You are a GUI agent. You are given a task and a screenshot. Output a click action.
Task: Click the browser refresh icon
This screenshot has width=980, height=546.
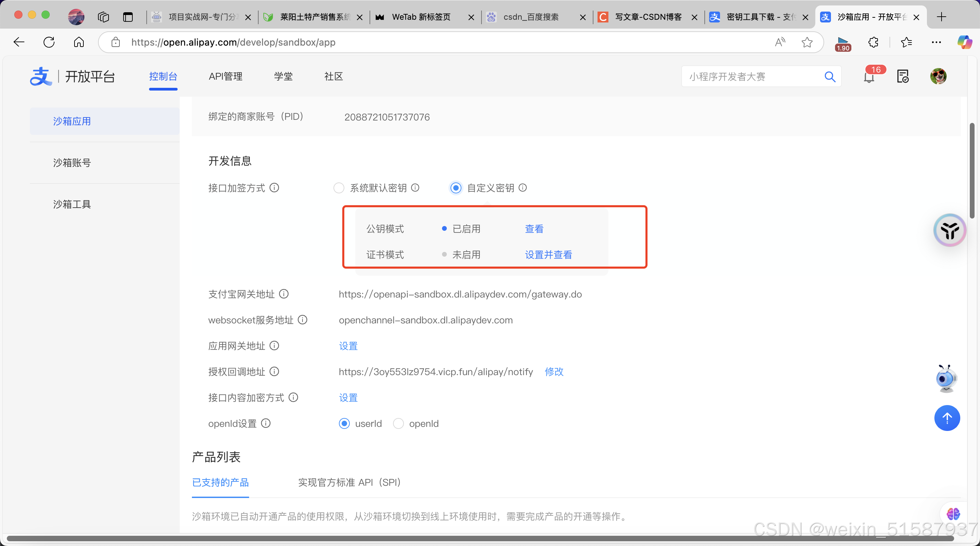49,42
